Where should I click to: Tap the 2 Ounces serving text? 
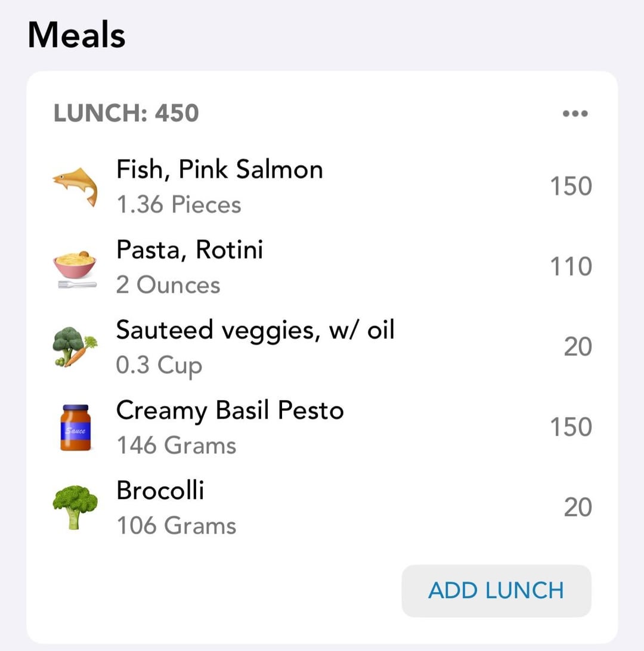tap(168, 285)
